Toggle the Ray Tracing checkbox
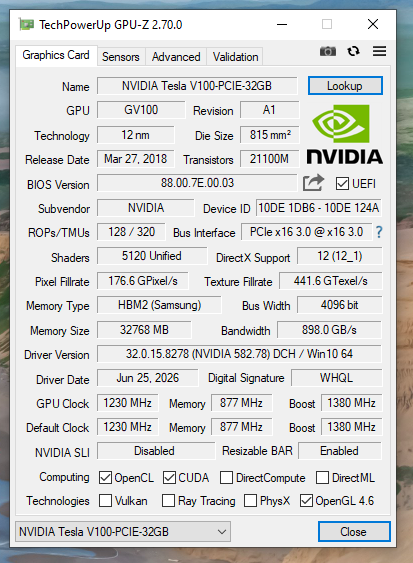Screen dimensions: 413x563 (x=168, y=501)
